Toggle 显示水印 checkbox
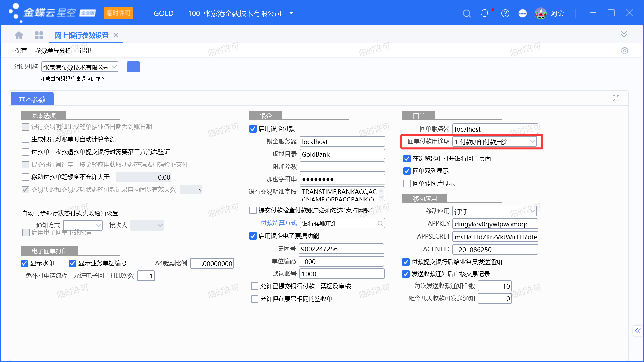The width and height of the screenshot is (644, 362). pos(24,263)
